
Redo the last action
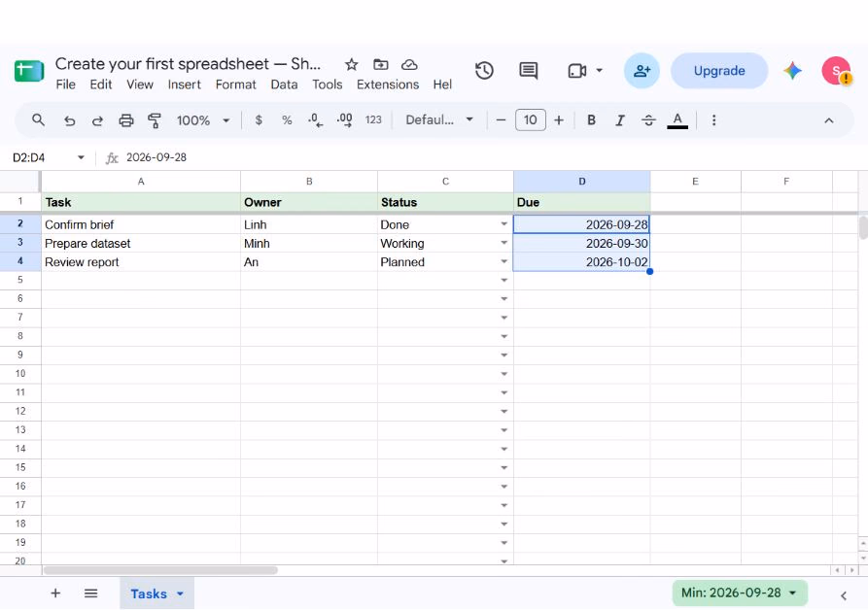pyautogui.click(x=97, y=120)
